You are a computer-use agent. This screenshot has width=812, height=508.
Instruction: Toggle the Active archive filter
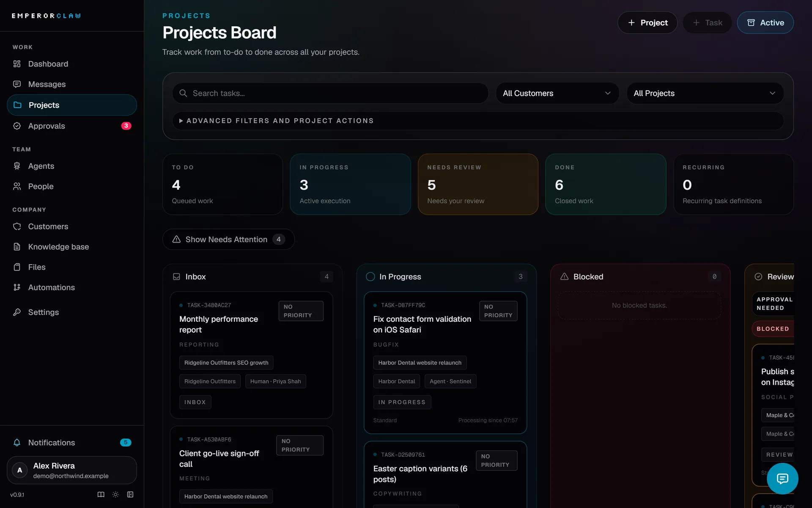pos(765,22)
